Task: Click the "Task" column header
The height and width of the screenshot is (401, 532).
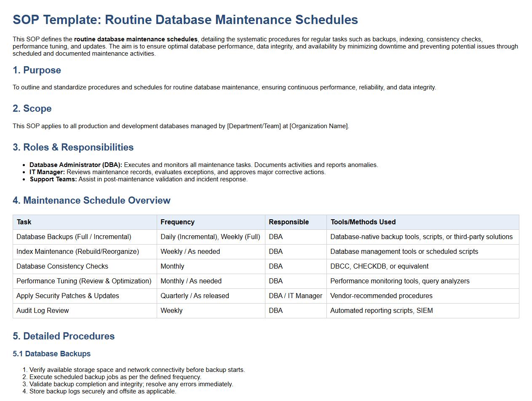Action: click(24, 222)
